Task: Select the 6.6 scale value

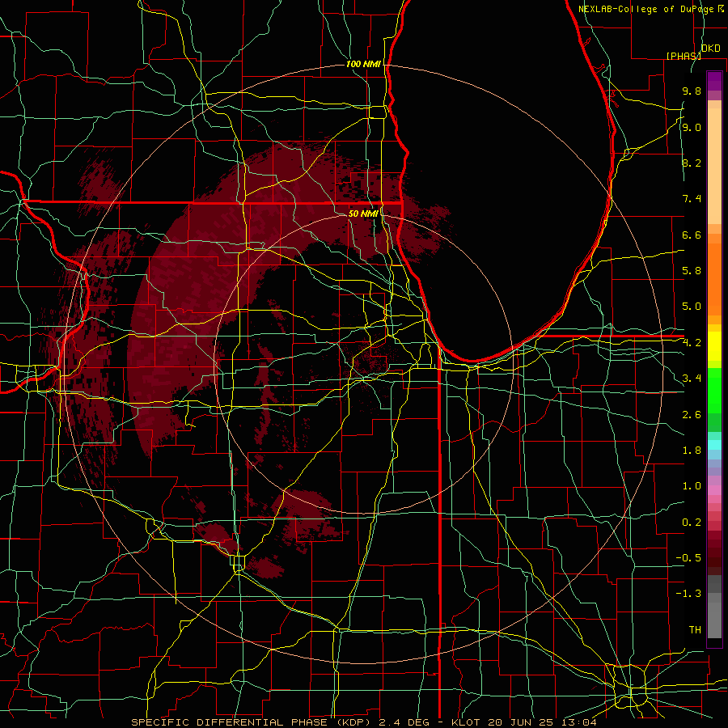Action: [692, 235]
